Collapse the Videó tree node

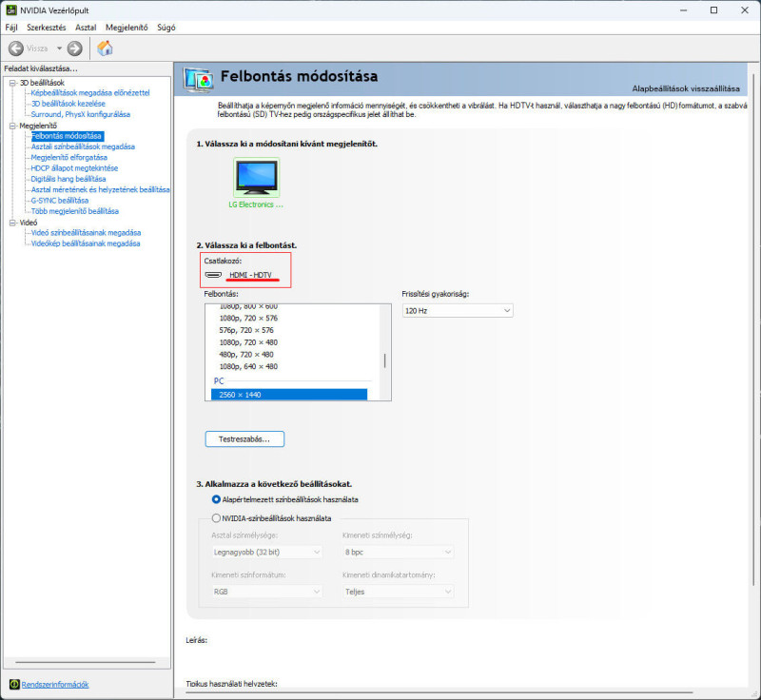click(12, 223)
